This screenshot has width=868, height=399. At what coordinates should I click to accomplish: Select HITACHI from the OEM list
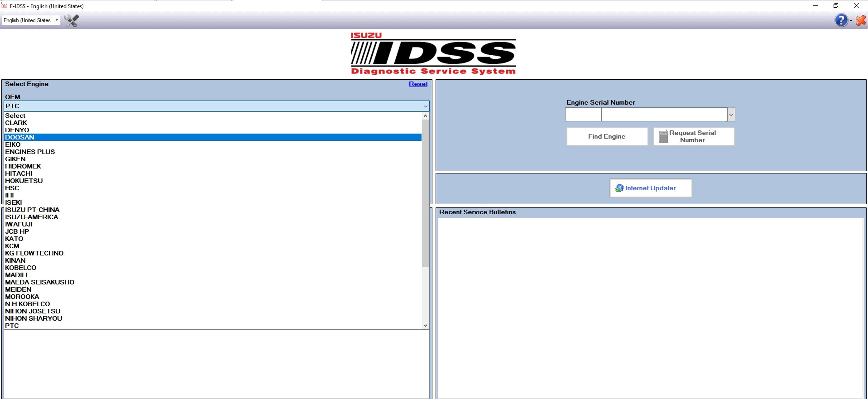pyautogui.click(x=213, y=173)
